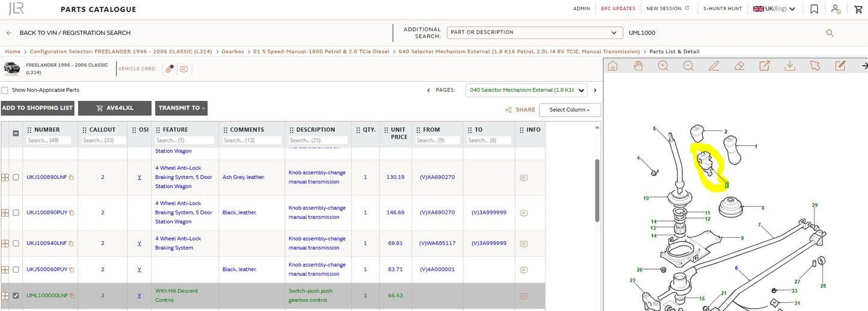Open the Vehicle Card link

pos(136,69)
